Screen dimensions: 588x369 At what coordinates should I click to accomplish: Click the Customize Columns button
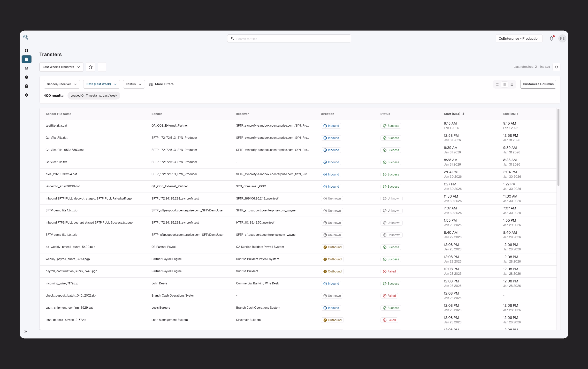click(x=538, y=84)
